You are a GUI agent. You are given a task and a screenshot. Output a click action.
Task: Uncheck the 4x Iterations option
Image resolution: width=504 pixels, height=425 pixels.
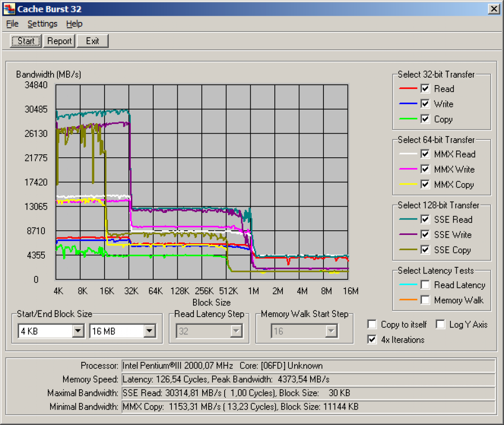pos(372,340)
